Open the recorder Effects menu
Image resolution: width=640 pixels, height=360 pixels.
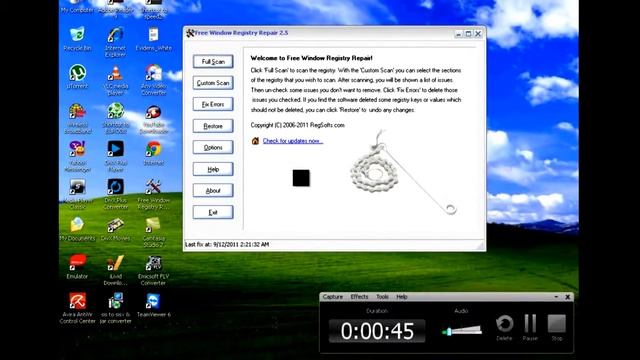pos(359,297)
